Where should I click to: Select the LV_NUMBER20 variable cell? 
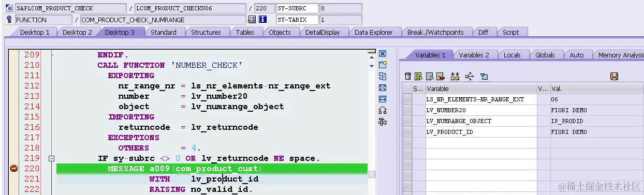(x=481, y=110)
